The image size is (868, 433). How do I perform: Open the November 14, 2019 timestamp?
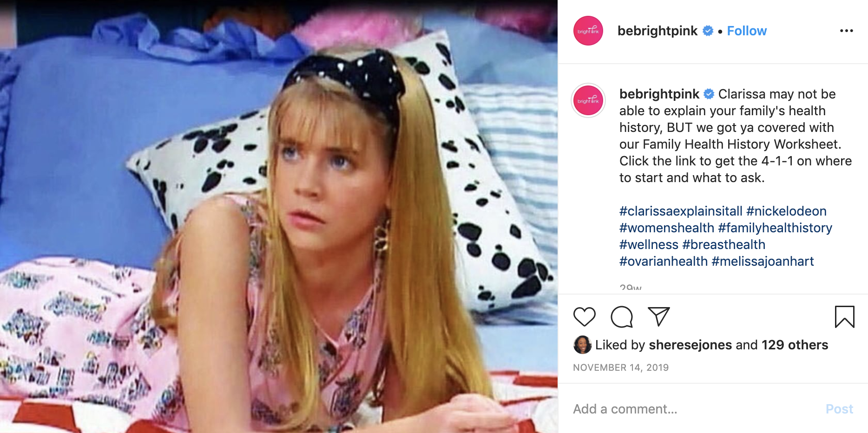click(621, 367)
